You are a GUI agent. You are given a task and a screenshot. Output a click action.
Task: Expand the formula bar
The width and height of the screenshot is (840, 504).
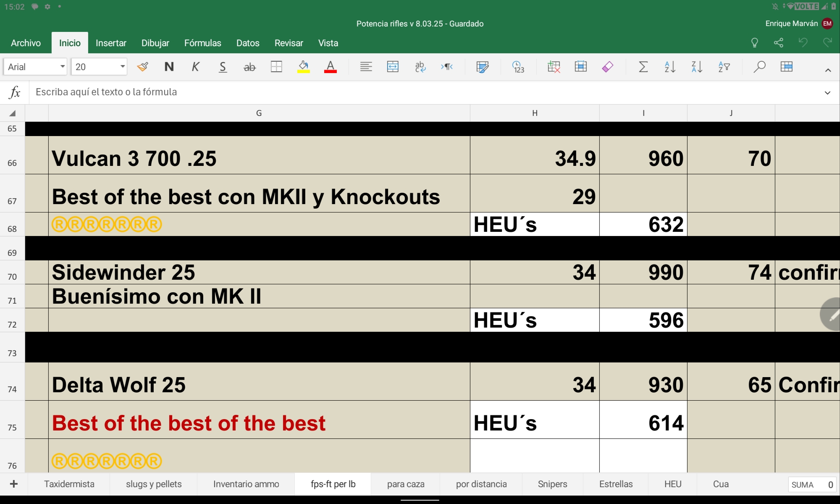click(827, 93)
